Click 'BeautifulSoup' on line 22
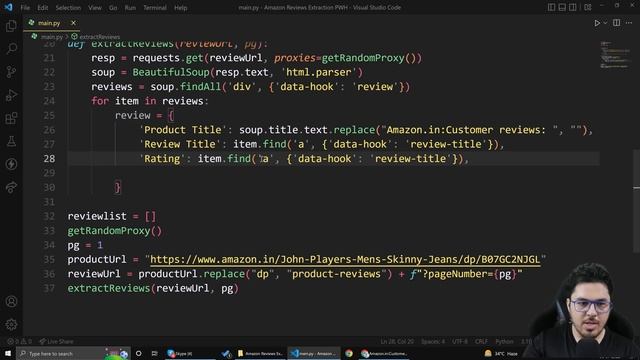This screenshot has height=360, width=640. (171, 72)
